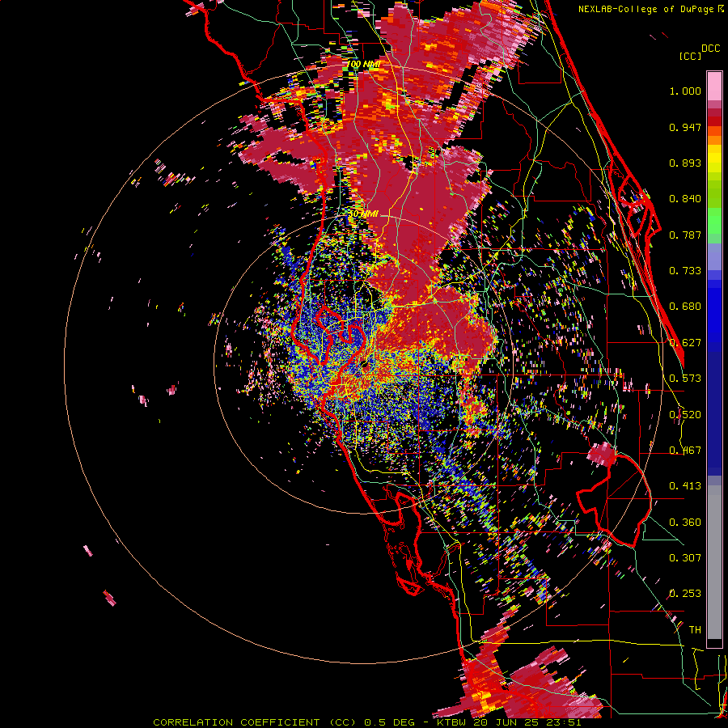
Task: Select the 0.893 legend value
Action: (x=685, y=163)
